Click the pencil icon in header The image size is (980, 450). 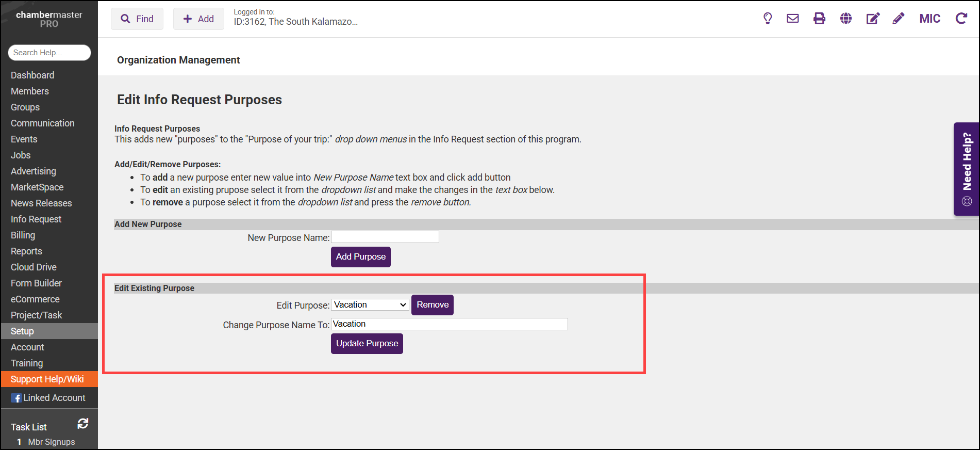coord(899,19)
